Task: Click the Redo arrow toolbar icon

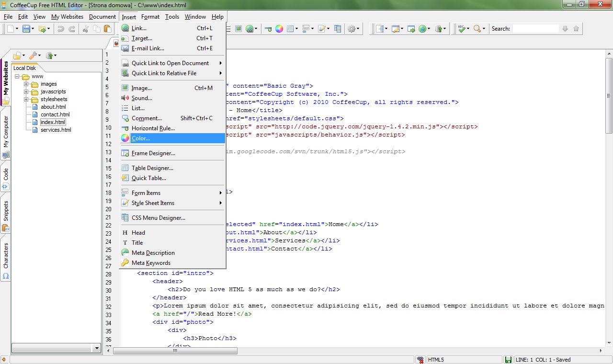Action: click(72, 29)
